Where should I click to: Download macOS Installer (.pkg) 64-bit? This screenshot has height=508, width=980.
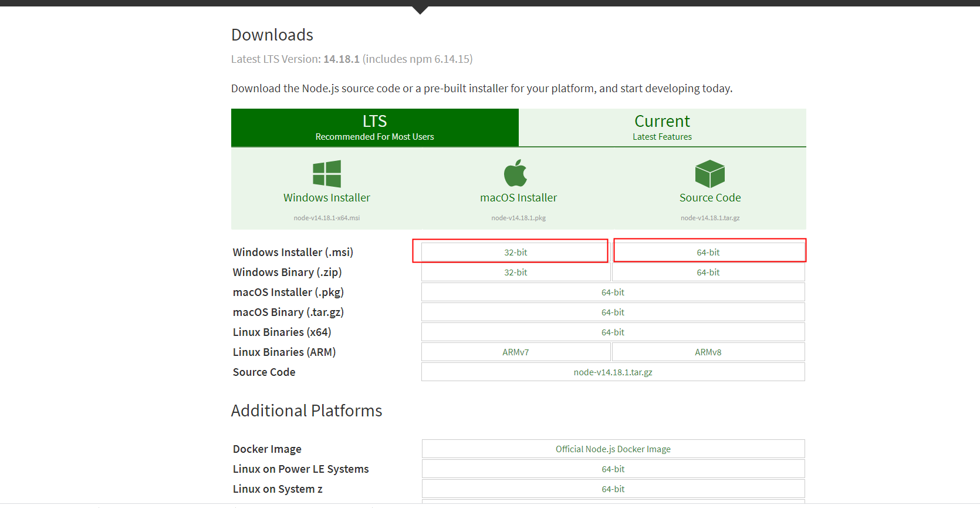[x=613, y=292]
